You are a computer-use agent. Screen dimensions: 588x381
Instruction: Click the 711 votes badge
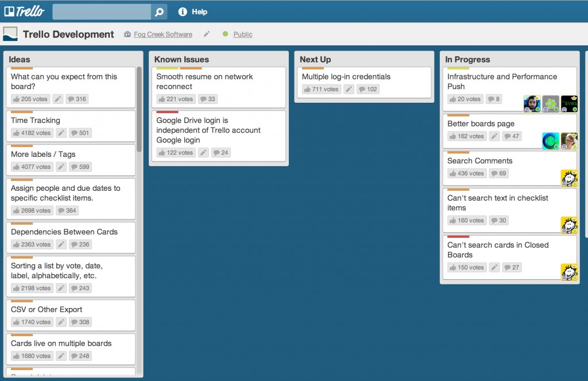(322, 89)
